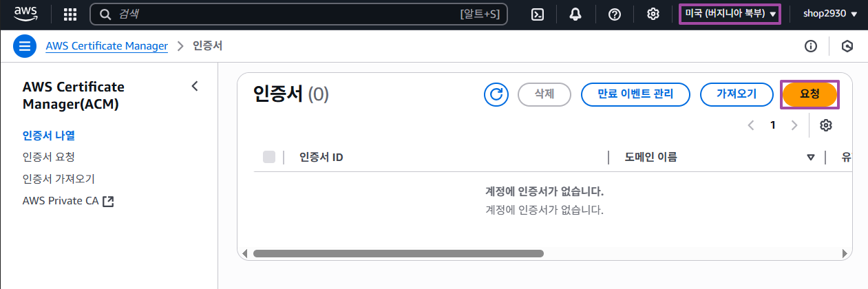Viewport: 868px width, 289px height.
Task: Toggle the hamburger side navigation button
Action: (x=25, y=46)
